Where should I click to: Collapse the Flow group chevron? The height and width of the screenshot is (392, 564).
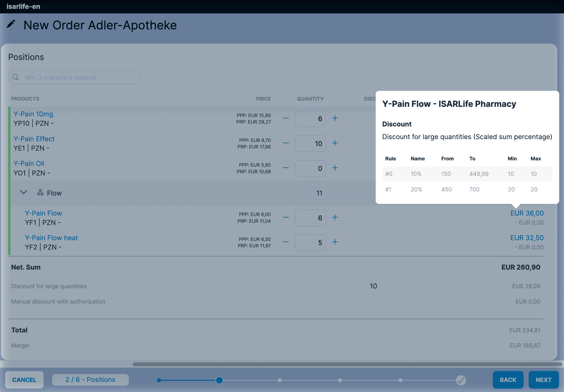pos(24,192)
